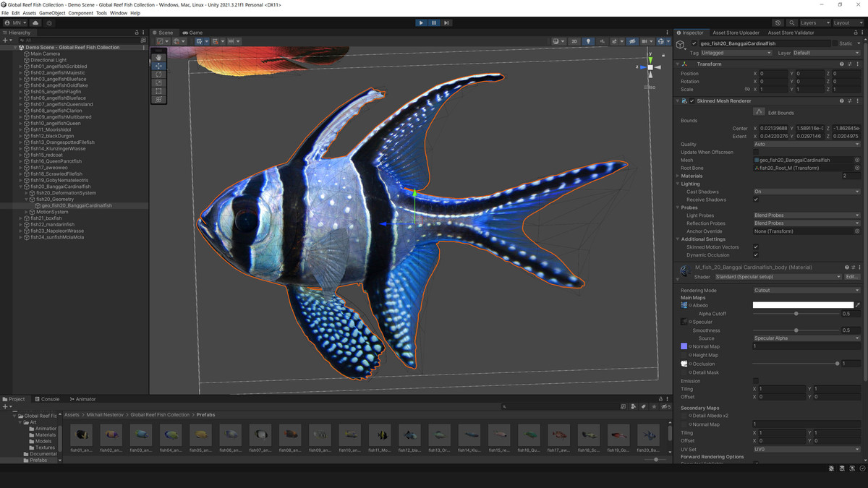Toggle the scene lighting bulb icon
868x488 pixels.
589,41
